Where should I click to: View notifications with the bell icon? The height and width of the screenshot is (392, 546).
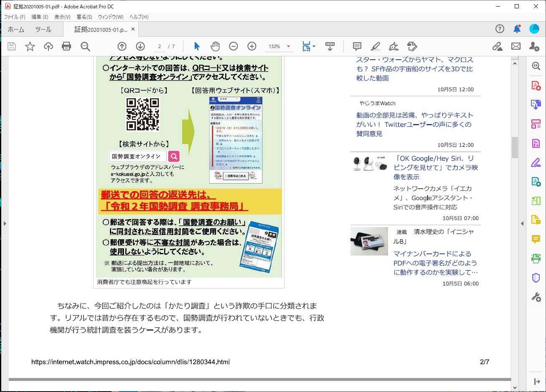[x=517, y=29]
